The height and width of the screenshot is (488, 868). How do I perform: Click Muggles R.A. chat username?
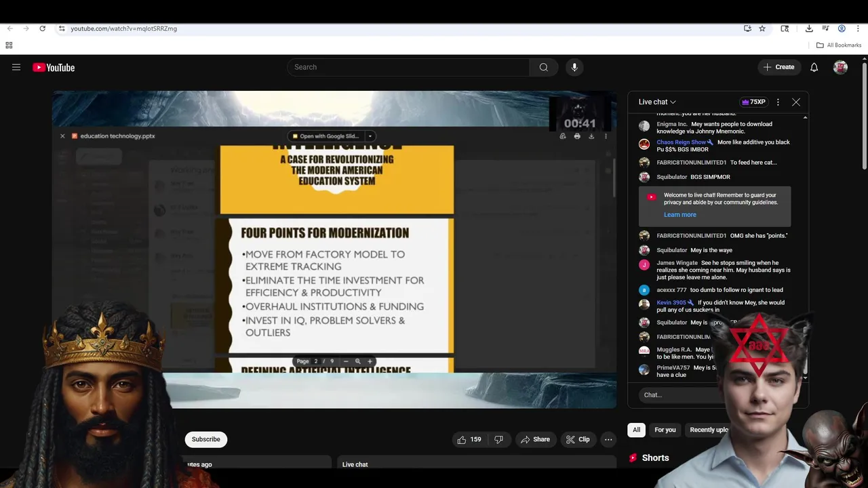click(674, 350)
